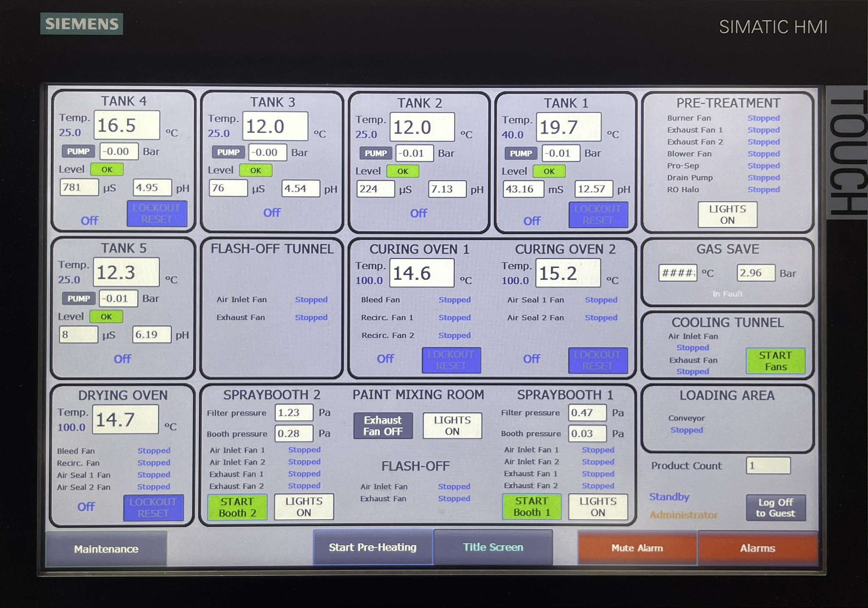Select Tank 3 temperature value 12.0
Image resolution: width=868 pixels, height=608 pixels.
coord(275,126)
